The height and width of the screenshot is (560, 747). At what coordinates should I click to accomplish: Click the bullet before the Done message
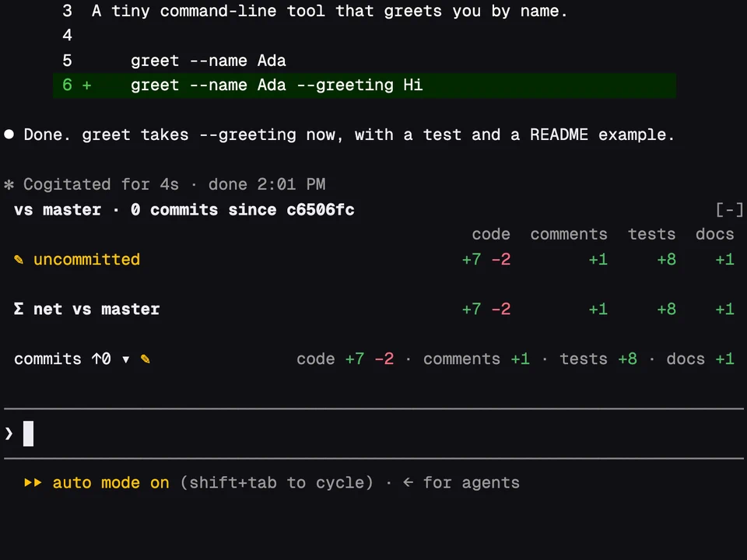(9, 135)
